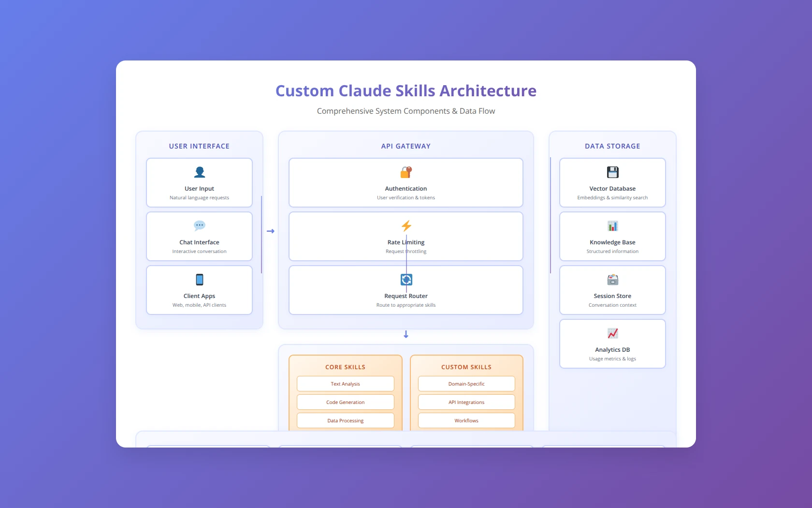Select the Code Generation skill chip
The height and width of the screenshot is (508, 812).
(346, 402)
